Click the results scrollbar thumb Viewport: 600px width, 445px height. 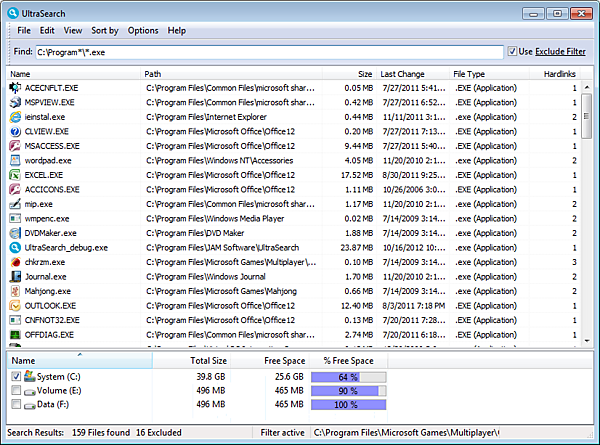587,116
